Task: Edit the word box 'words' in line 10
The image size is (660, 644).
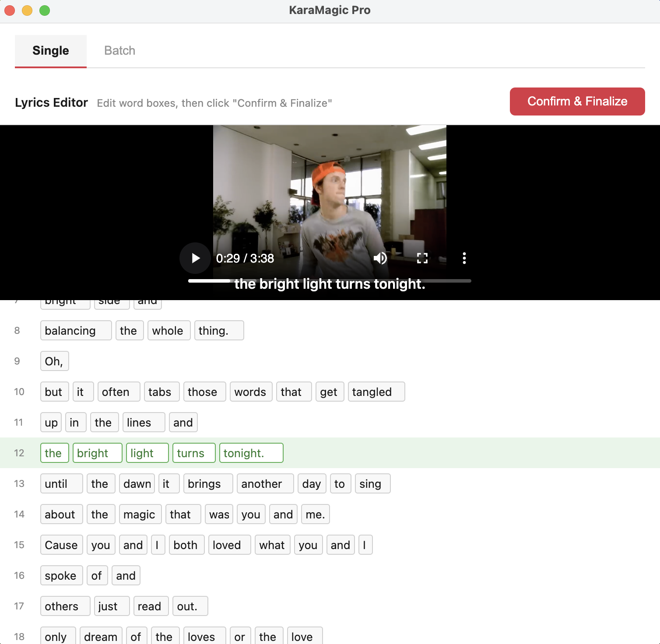Action: [251, 392]
